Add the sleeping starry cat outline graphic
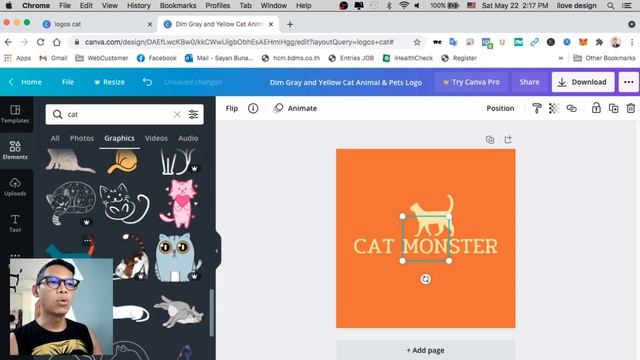Screen dimensions: 640x360 [x=71, y=203]
